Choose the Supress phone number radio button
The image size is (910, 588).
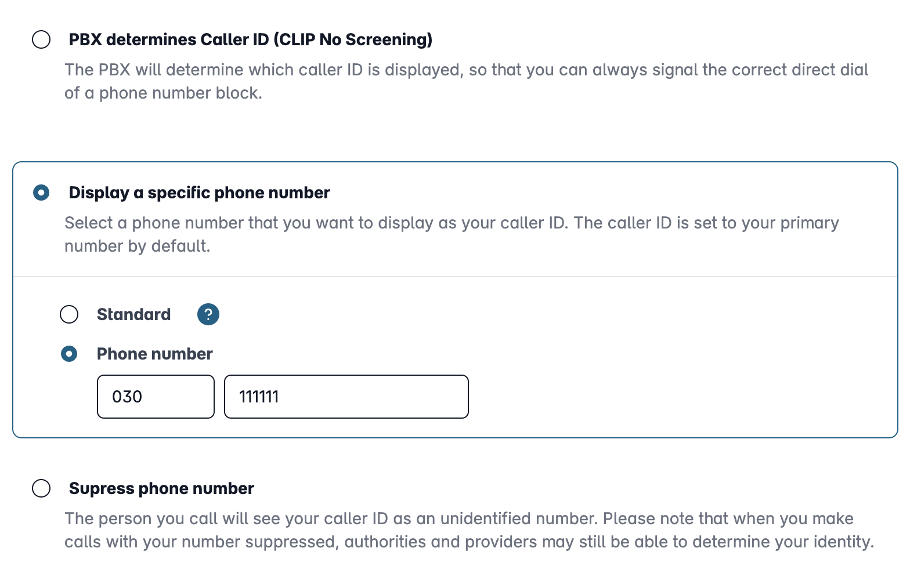(41, 488)
